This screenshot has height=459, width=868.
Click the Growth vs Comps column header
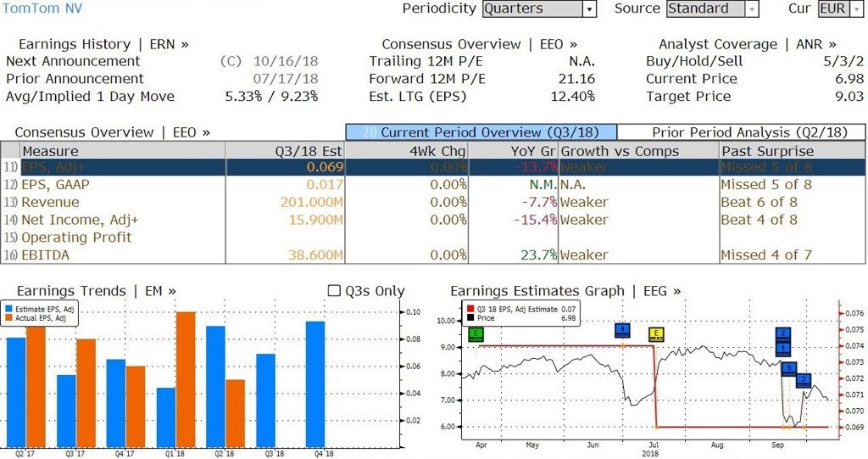click(639, 151)
